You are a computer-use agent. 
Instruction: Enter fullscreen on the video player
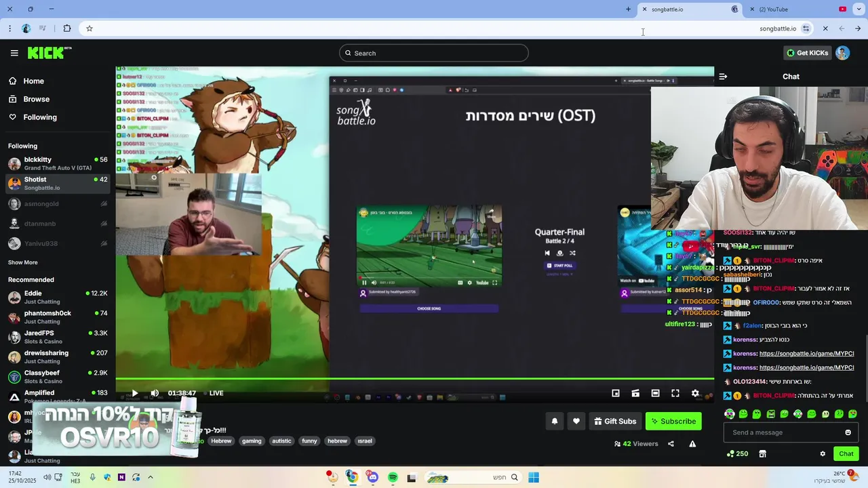coord(675,393)
